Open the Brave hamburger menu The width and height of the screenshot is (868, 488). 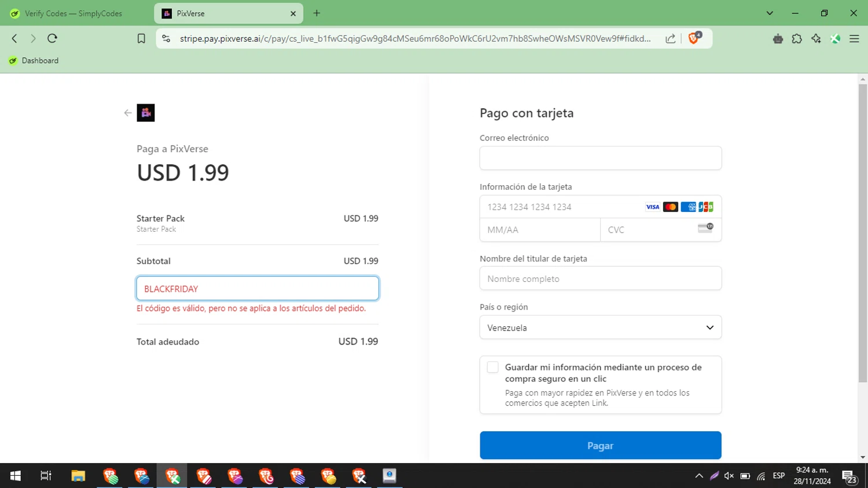[x=854, y=38]
